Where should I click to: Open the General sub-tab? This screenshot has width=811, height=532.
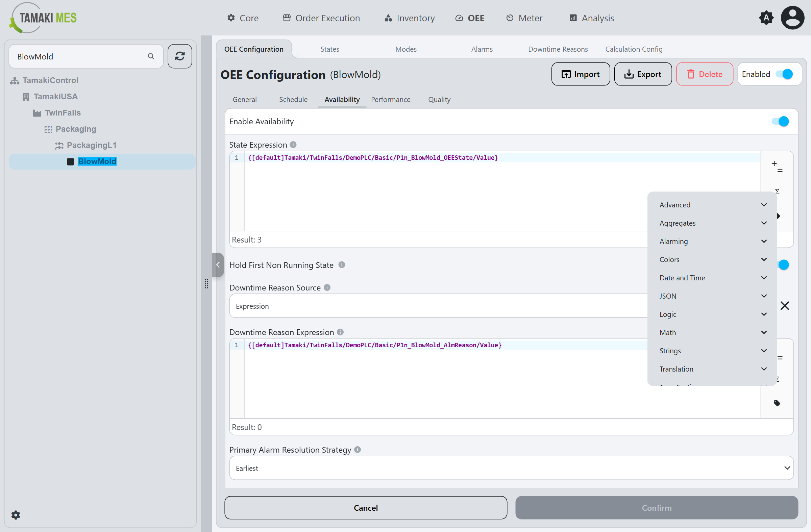[x=245, y=99]
